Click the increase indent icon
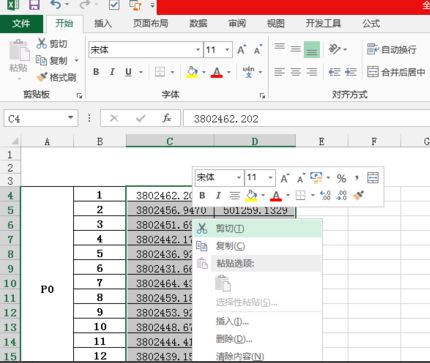The image size is (430, 363). (x=351, y=72)
